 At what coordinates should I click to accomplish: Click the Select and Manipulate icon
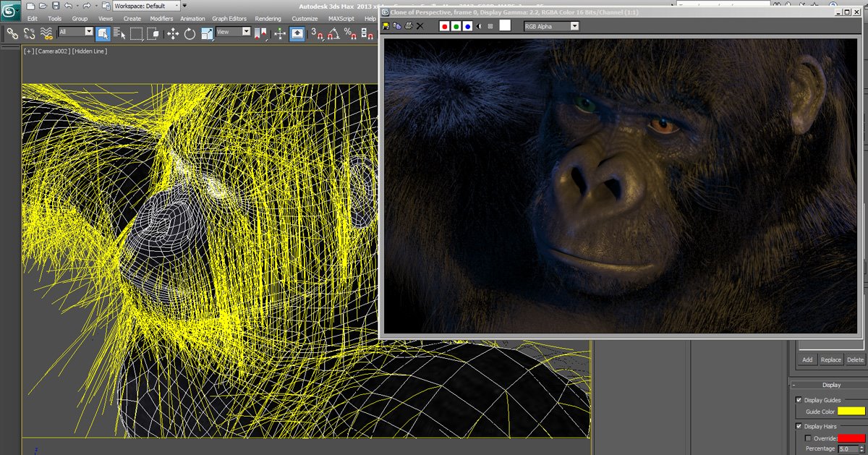[280, 33]
